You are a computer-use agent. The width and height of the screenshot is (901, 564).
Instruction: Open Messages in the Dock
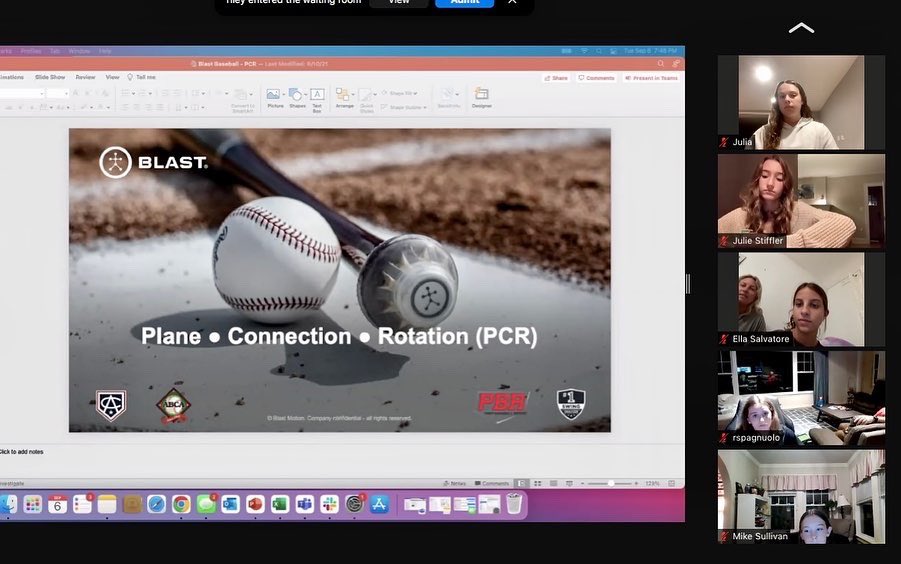[206, 504]
